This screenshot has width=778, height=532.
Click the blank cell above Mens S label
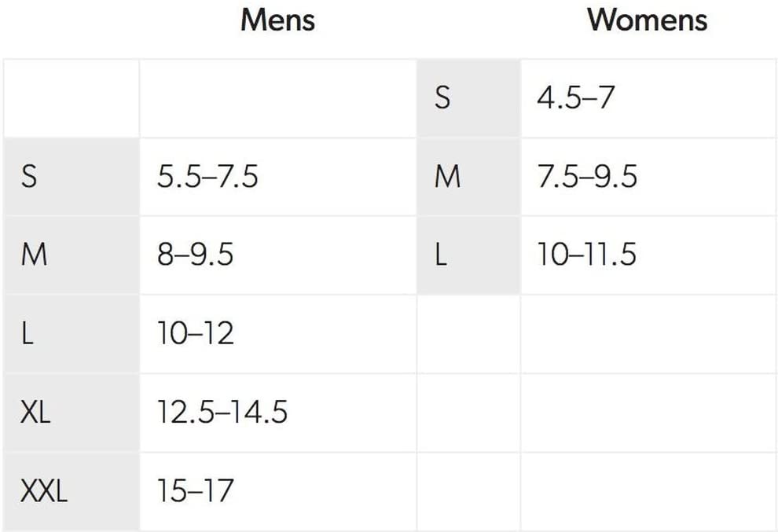point(72,98)
